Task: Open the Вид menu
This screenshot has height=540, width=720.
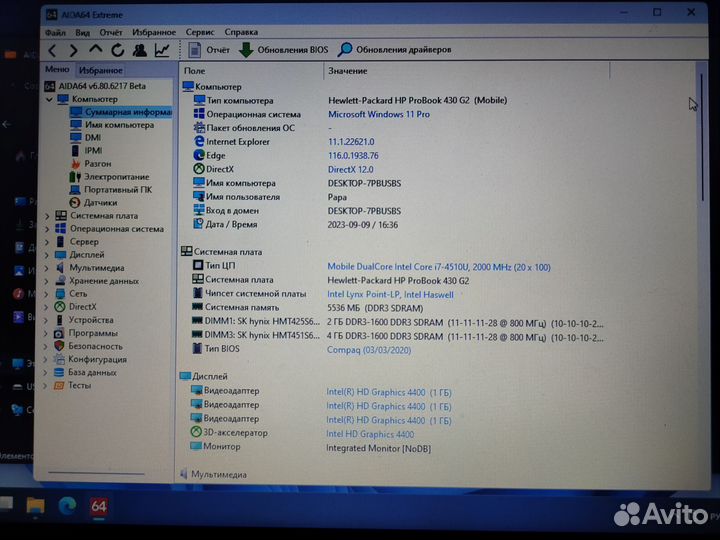Action: [x=82, y=33]
